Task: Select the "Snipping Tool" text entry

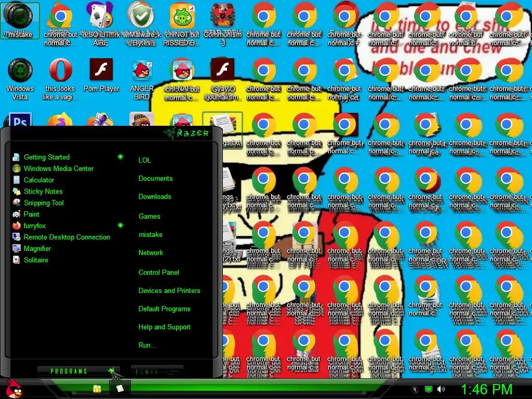Action: (x=44, y=203)
